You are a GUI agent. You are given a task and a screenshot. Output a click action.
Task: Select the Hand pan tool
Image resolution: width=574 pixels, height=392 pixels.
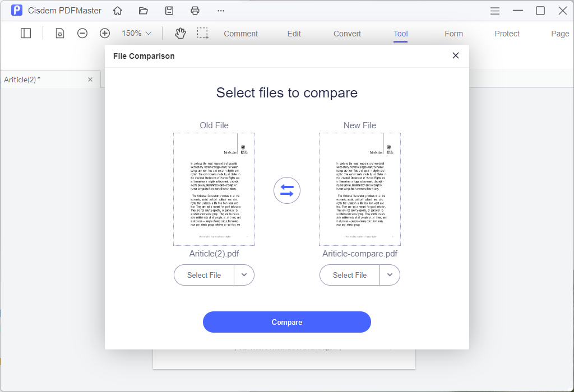point(180,33)
